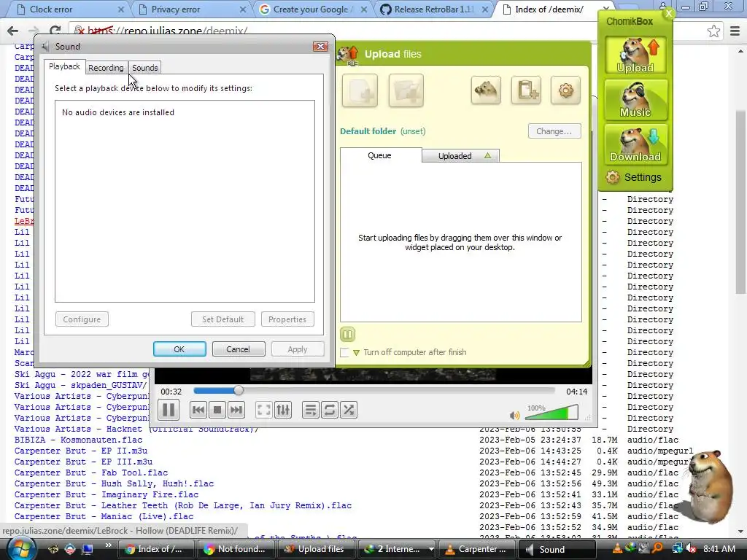Click the Show Desktop quick launch icon
The width and height of the screenshot is (747, 560).
click(x=88, y=549)
